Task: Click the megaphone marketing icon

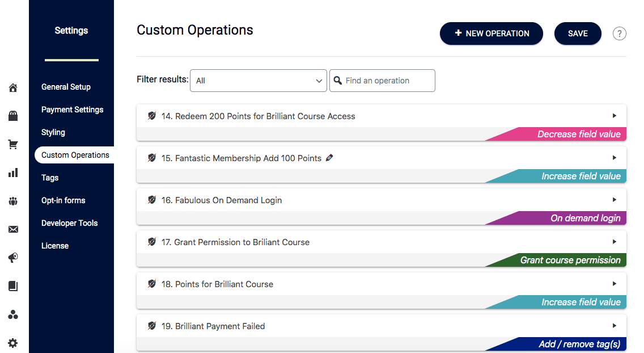Action: [12, 258]
